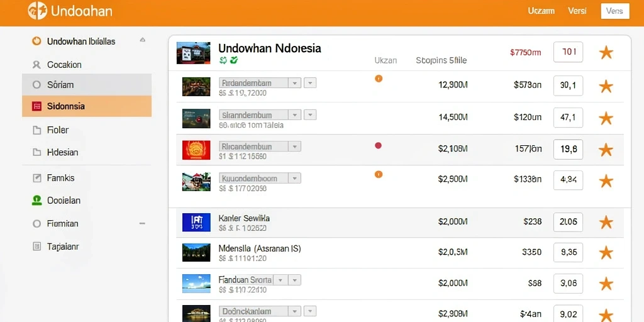Open Versi in the top navigation
This screenshot has width=644, height=322.
[577, 11]
